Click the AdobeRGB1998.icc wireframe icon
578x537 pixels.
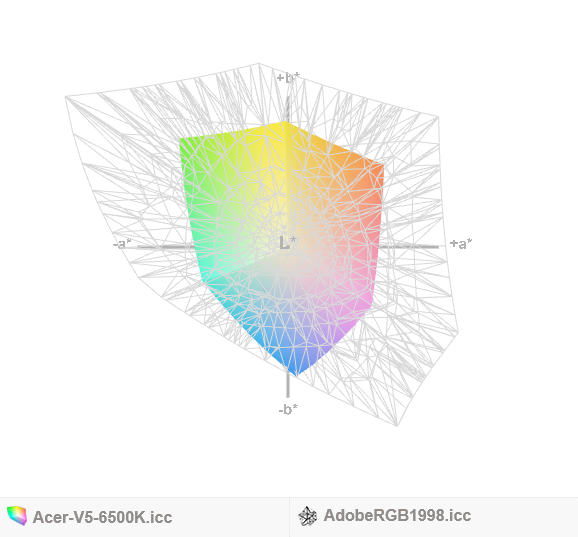click(x=307, y=516)
